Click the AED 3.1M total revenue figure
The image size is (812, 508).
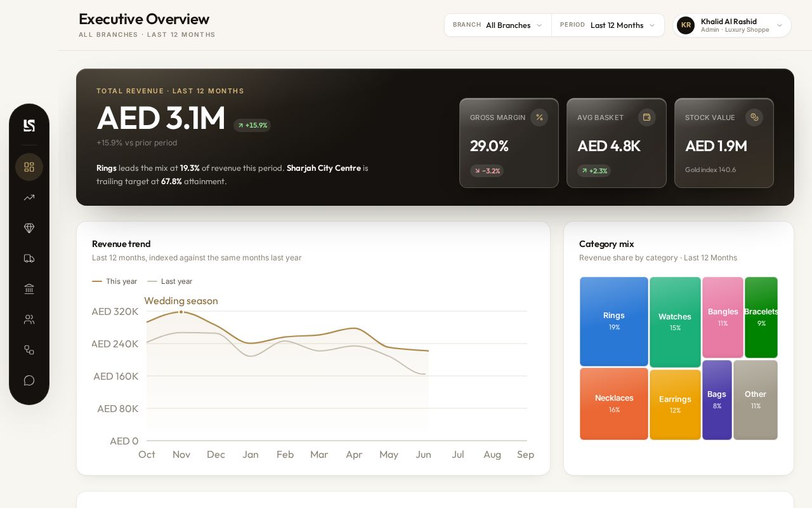161,118
